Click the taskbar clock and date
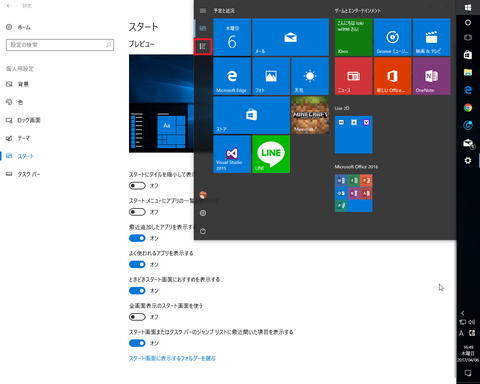The image size is (480, 384). [x=468, y=353]
